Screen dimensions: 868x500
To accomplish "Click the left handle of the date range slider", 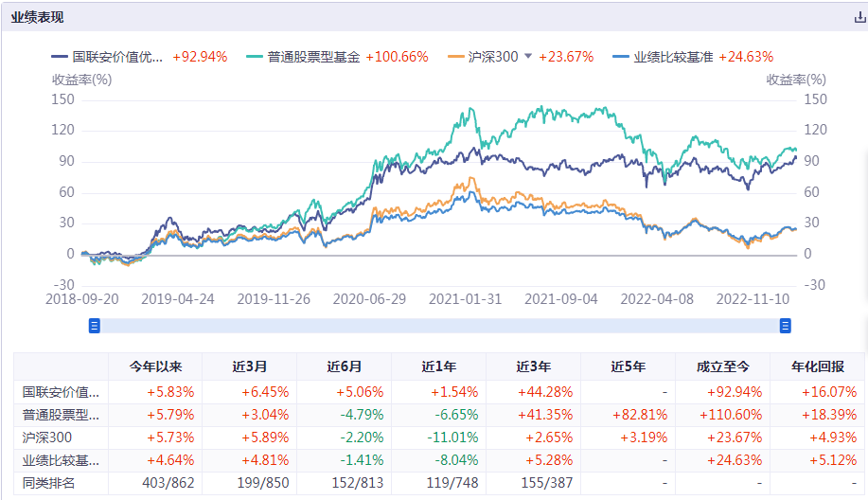I will tap(95, 326).
